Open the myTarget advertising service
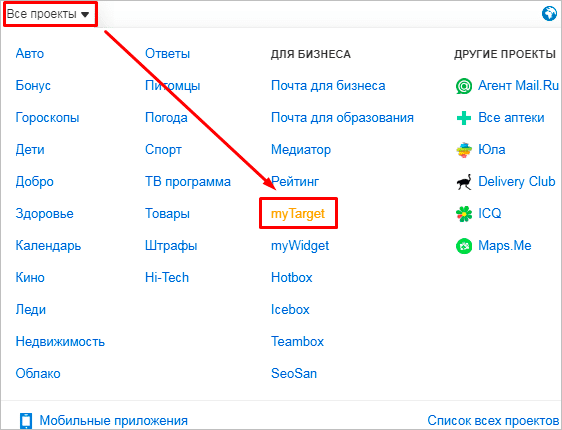 click(298, 214)
